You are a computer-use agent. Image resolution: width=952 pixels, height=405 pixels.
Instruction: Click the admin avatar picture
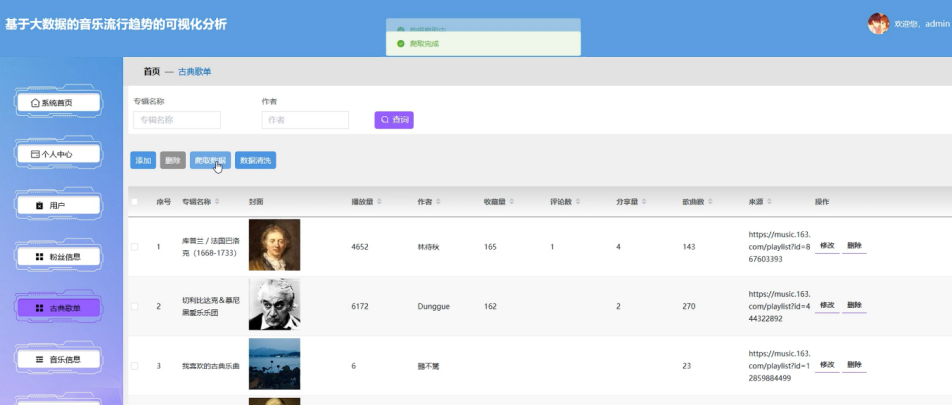tap(878, 24)
